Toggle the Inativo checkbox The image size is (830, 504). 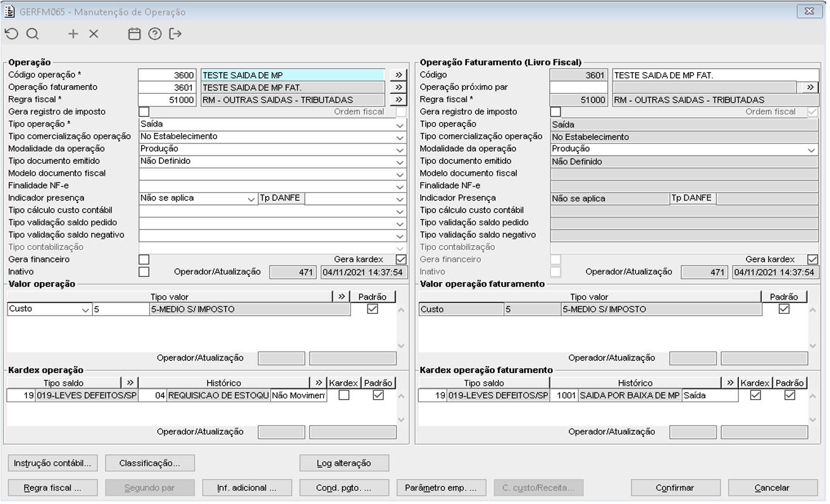[x=144, y=271]
